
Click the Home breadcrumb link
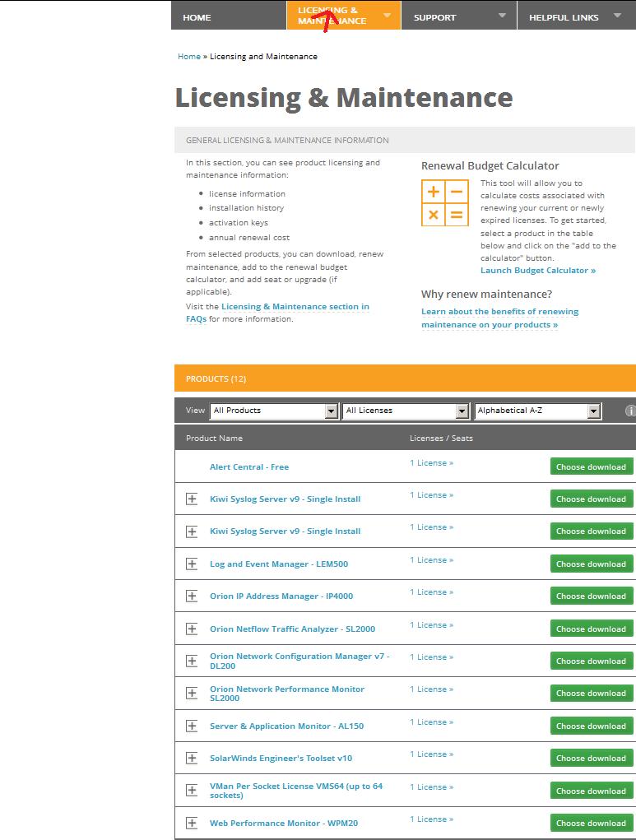(189, 56)
